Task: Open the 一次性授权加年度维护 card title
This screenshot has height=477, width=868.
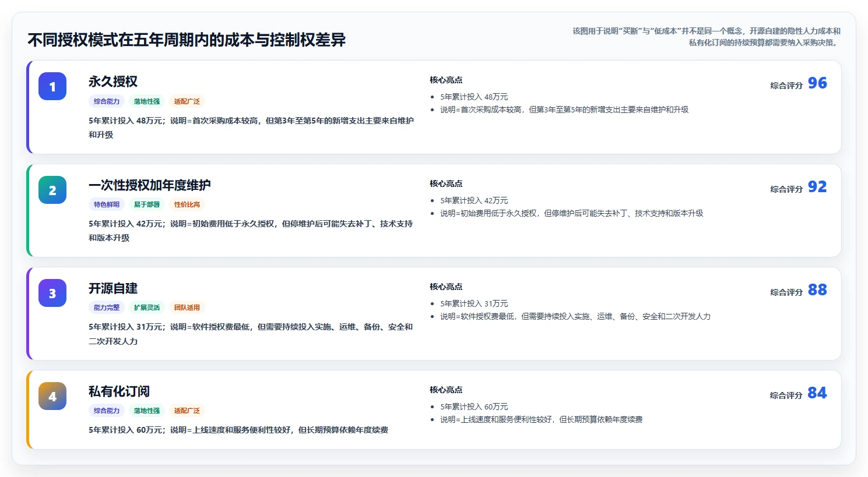Action: click(x=150, y=185)
